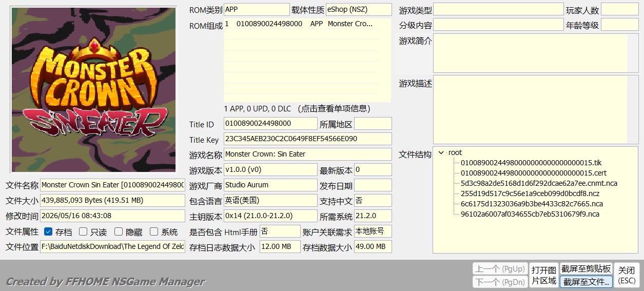
Task: Close the dialog with 关闭 (ESC)
Action: pos(626,275)
